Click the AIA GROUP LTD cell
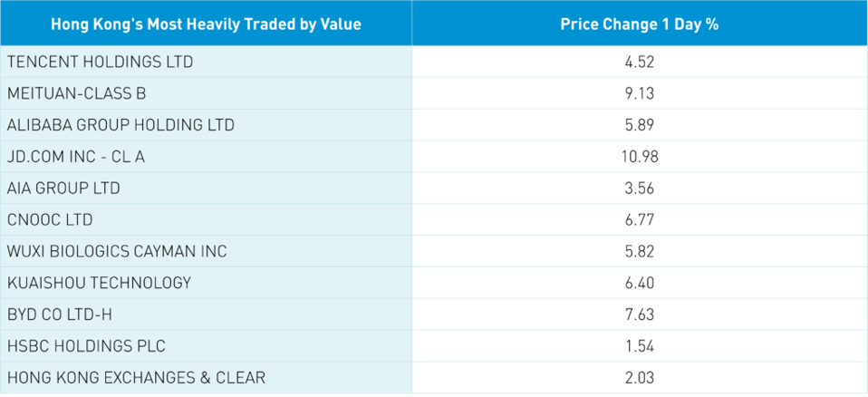The height and width of the screenshot is (397, 868). click(63, 189)
